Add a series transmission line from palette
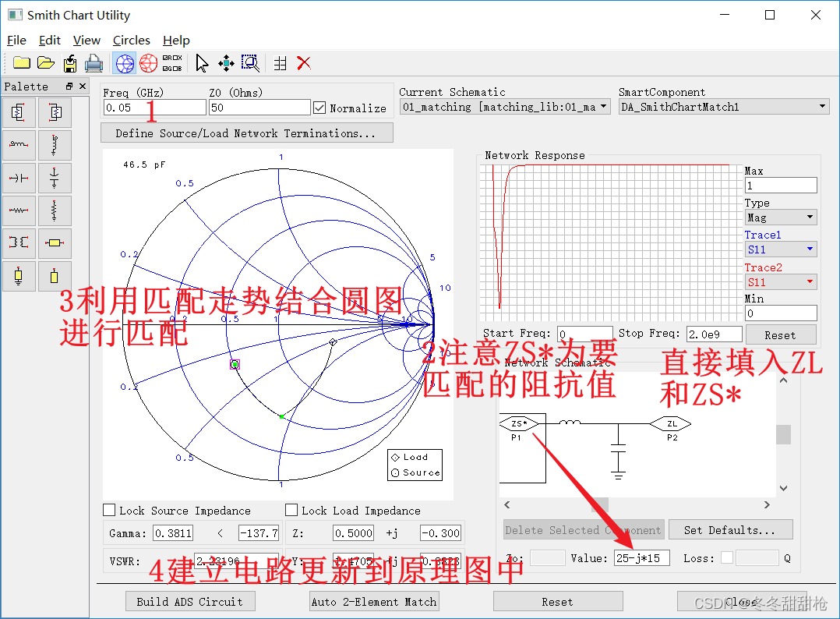 tap(55, 242)
